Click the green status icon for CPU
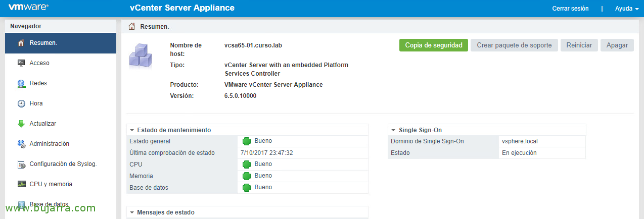 tap(247, 165)
